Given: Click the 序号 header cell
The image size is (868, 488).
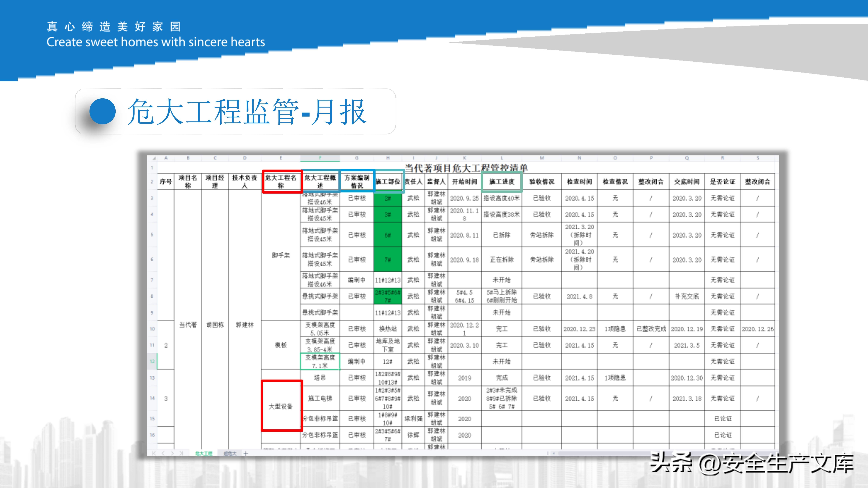Looking at the screenshot, I should click(x=166, y=182).
